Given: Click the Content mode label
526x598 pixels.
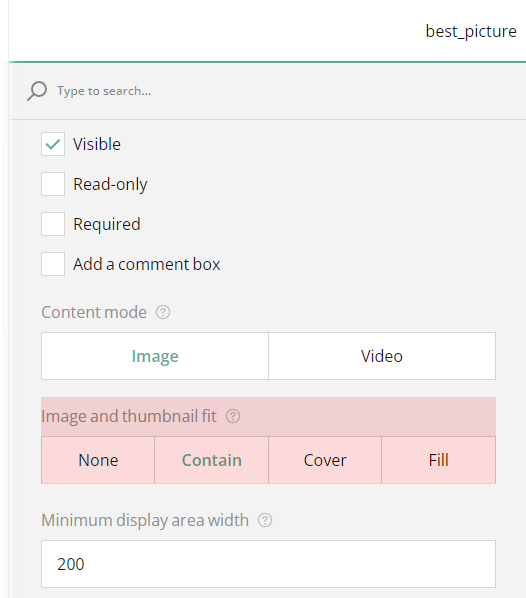Looking at the screenshot, I should coord(94,312).
